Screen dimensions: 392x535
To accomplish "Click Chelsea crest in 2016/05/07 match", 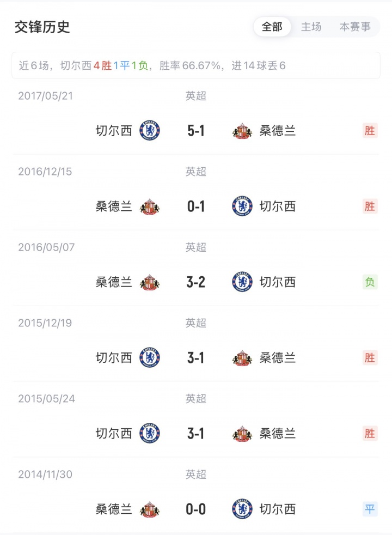I will pos(242,282).
